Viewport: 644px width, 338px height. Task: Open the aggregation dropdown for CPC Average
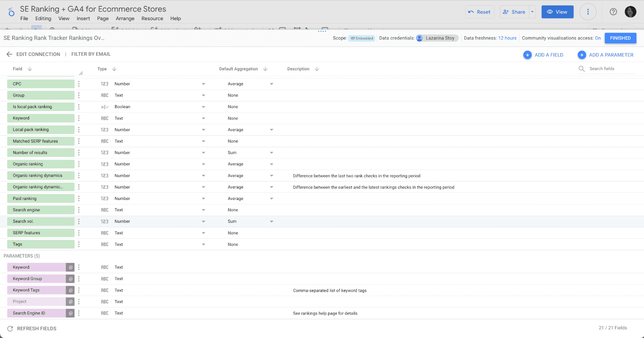point(272,84)
